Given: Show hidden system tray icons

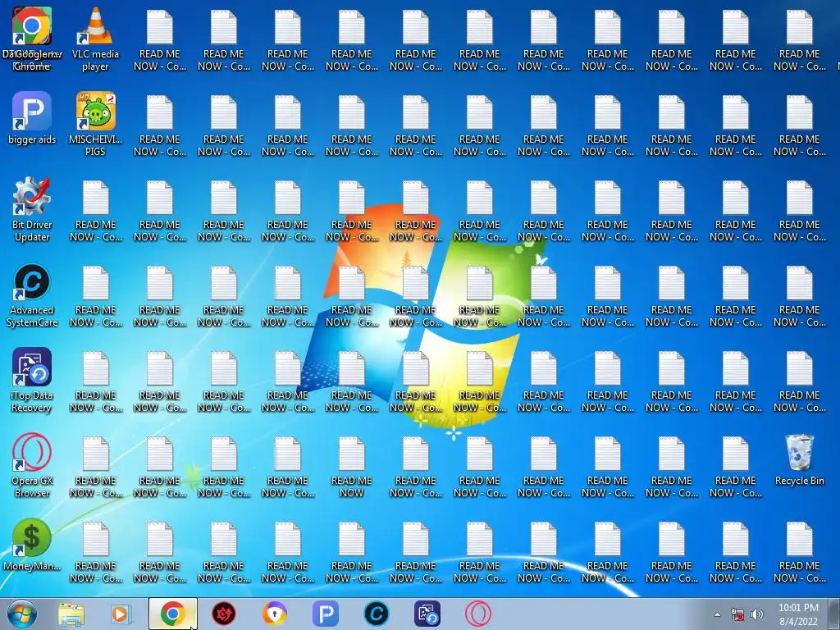Looking at the screenshot, I should [x=717, y=614].
